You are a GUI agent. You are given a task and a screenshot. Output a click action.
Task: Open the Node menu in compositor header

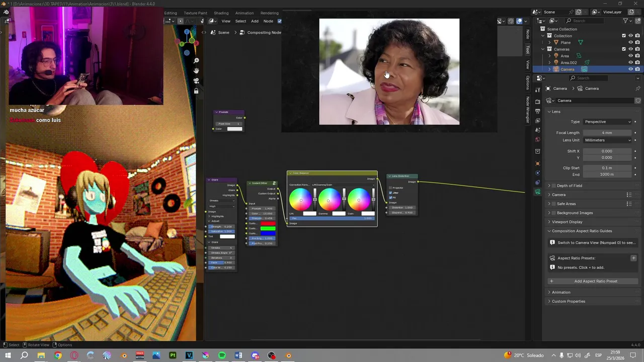coord(268,21)
